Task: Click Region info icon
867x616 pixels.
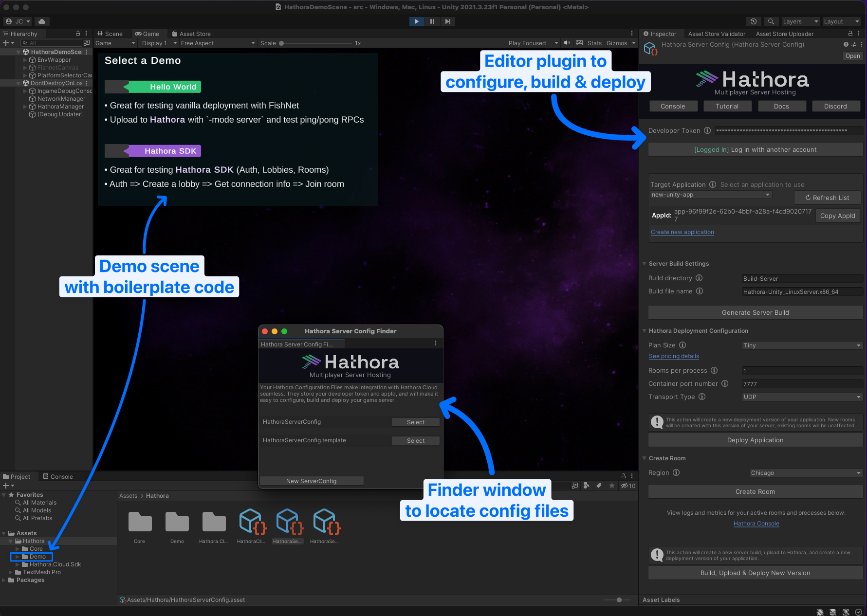Action: pos(676,472)
